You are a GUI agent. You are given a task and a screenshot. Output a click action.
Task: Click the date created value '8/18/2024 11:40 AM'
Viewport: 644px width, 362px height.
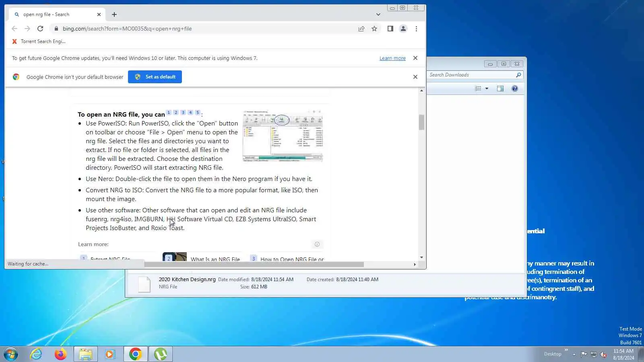coord(357,280)
